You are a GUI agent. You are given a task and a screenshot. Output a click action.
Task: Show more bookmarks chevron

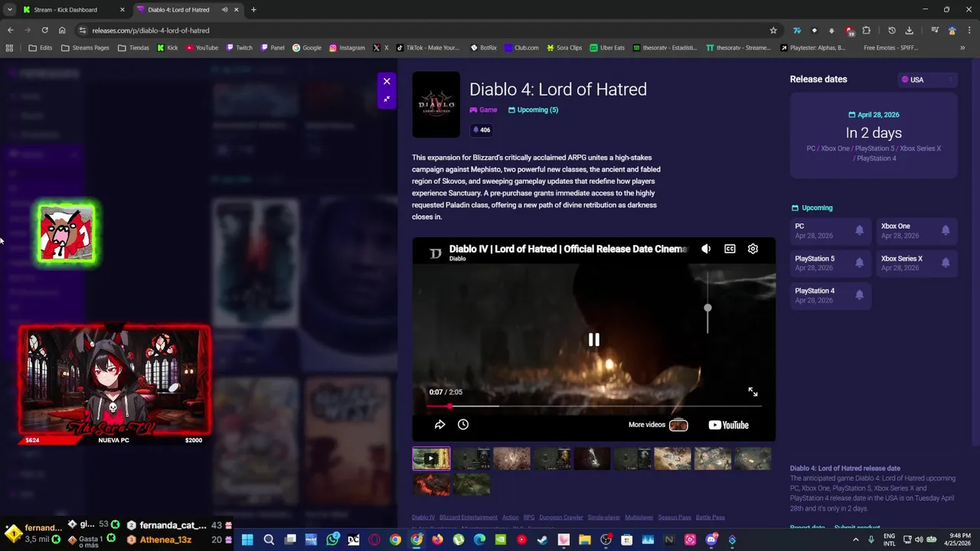[x=962, y=47]
